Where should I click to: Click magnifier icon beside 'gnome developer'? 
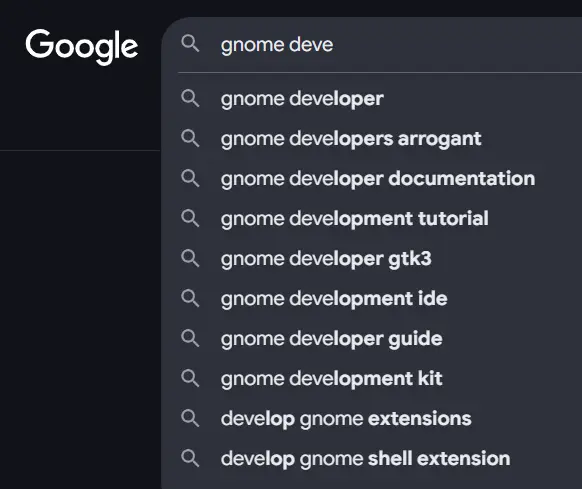click(x=190, y=98)
